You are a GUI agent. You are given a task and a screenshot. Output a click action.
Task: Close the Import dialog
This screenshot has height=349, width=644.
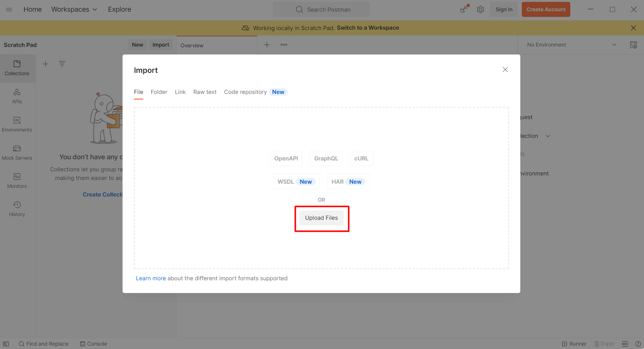click(505, 69)
